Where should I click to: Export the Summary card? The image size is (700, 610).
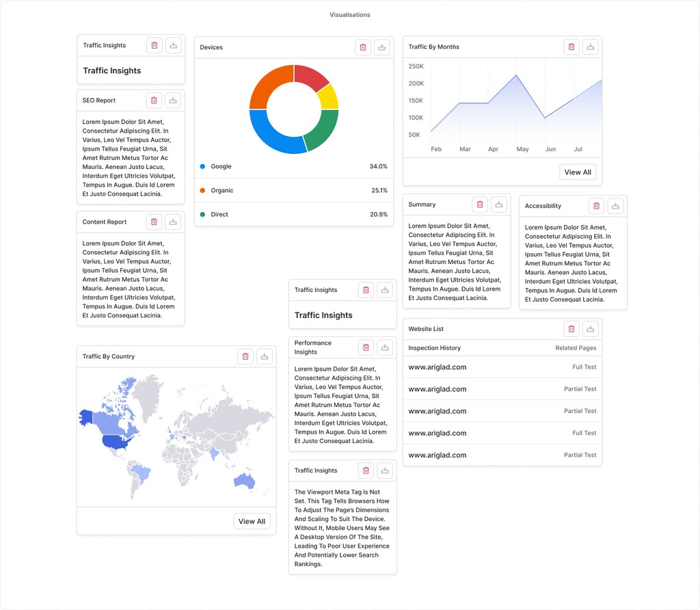[x=498, y=204]
